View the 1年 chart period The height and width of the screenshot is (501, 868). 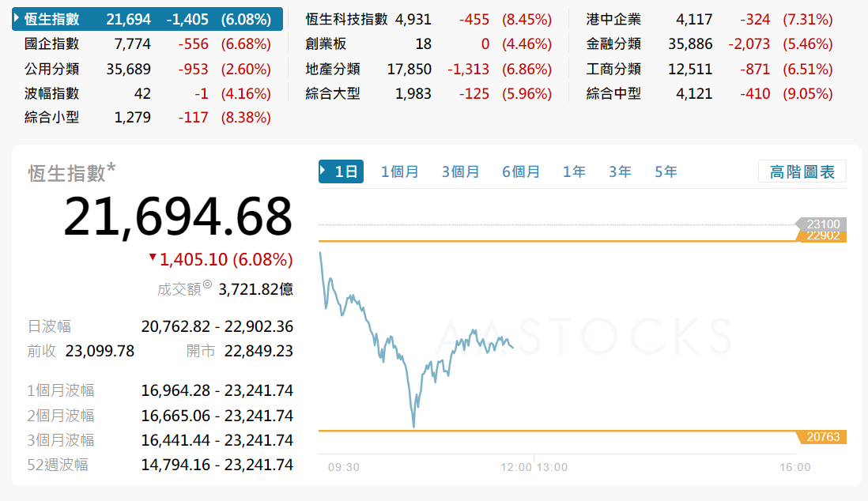tap(574, 171)
